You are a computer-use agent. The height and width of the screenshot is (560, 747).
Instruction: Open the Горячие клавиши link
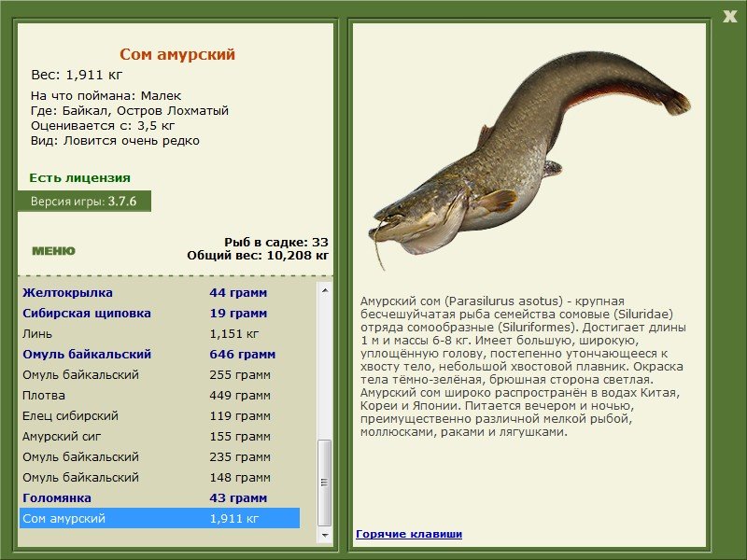click(408, 534)
